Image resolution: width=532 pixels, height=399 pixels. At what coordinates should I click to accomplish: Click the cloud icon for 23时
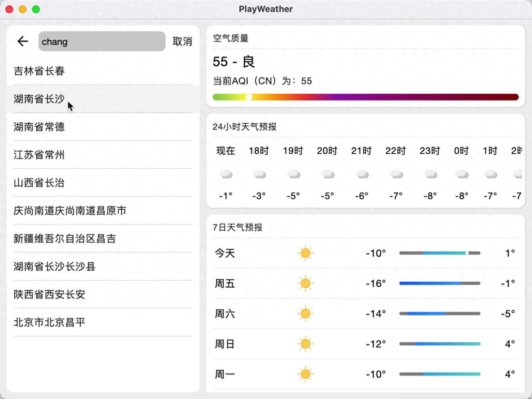pyautogui.click(x=430, y=174)
